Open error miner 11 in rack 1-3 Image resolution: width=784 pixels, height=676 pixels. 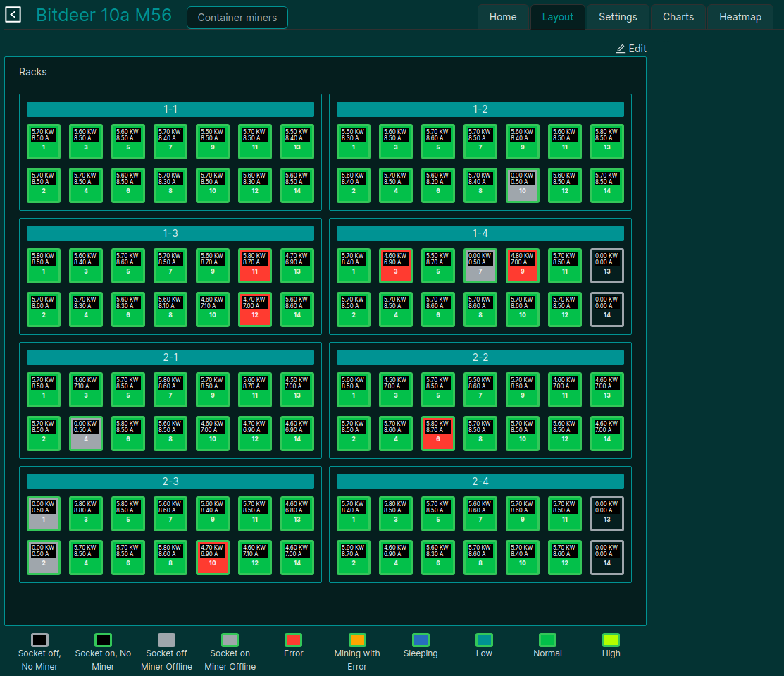255,266
